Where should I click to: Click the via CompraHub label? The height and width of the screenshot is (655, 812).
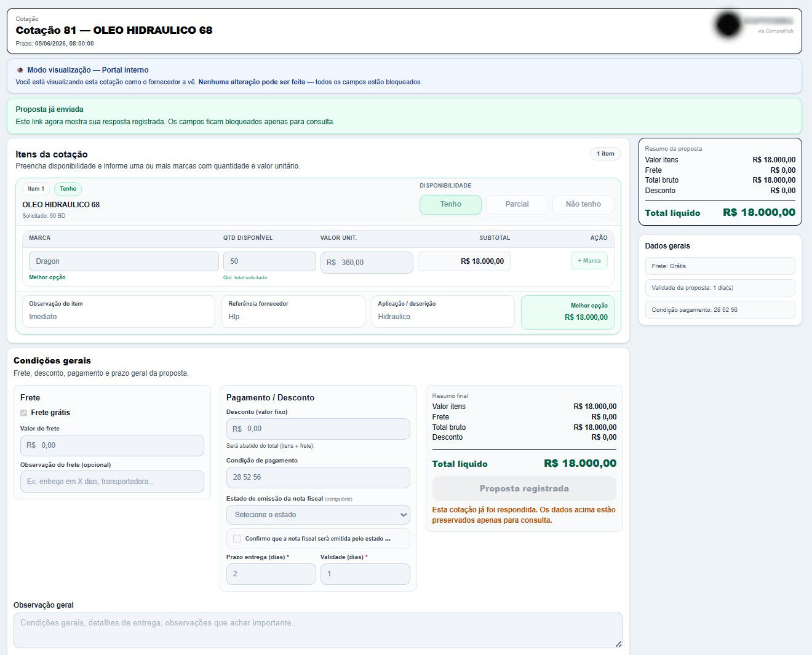coord(775,31)
